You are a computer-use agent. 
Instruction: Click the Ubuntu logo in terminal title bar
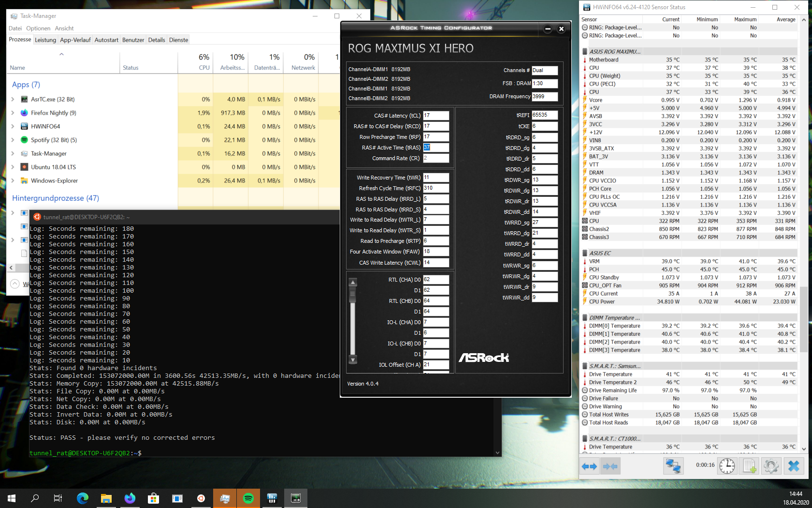[37, 217]
